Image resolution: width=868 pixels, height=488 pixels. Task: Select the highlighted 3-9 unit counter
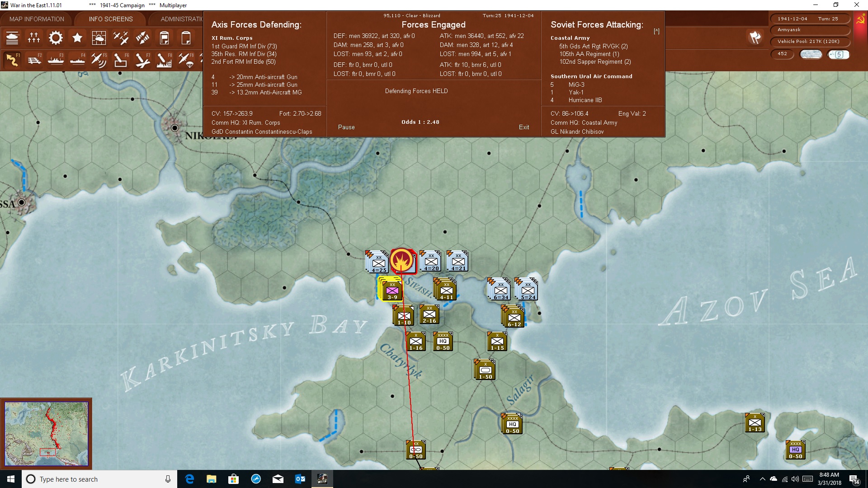(392, 290)
